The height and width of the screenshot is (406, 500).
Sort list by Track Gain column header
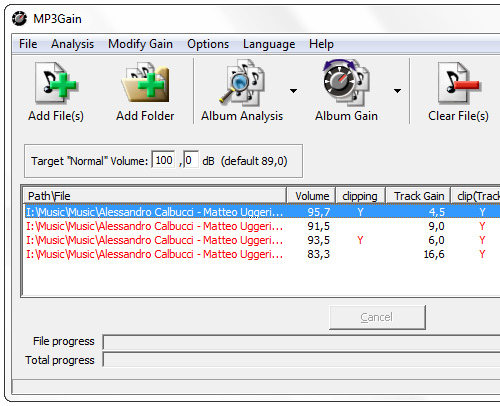point(418,196)
